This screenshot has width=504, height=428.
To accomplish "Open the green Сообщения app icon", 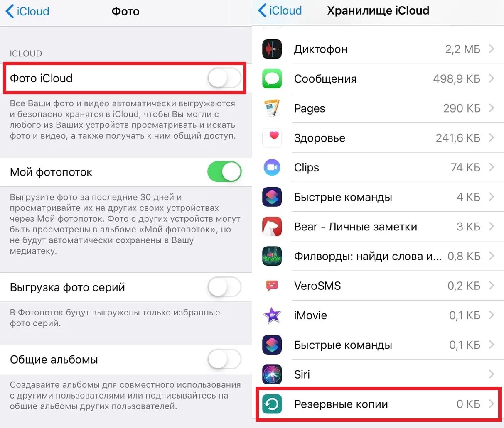I will (272, 79).
